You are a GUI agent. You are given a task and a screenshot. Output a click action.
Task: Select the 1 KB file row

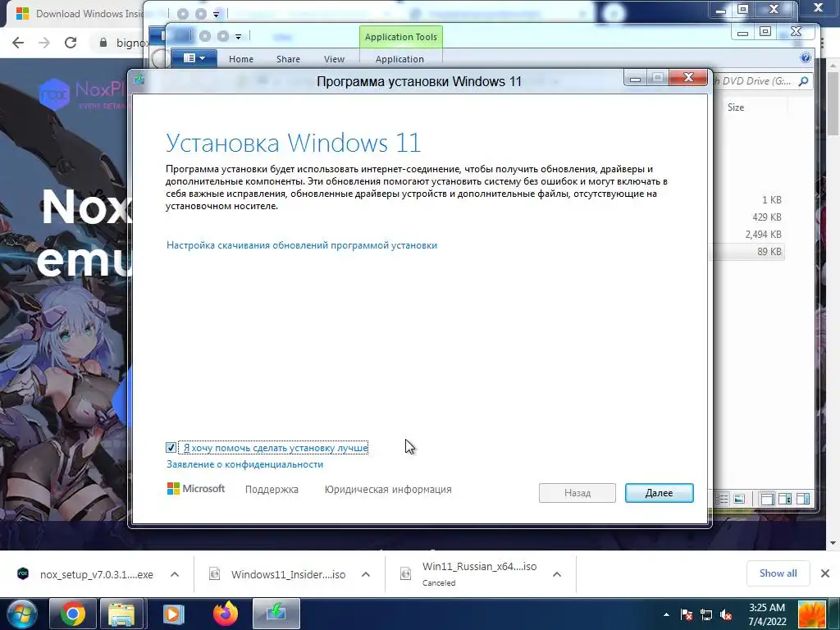[748, 200]
